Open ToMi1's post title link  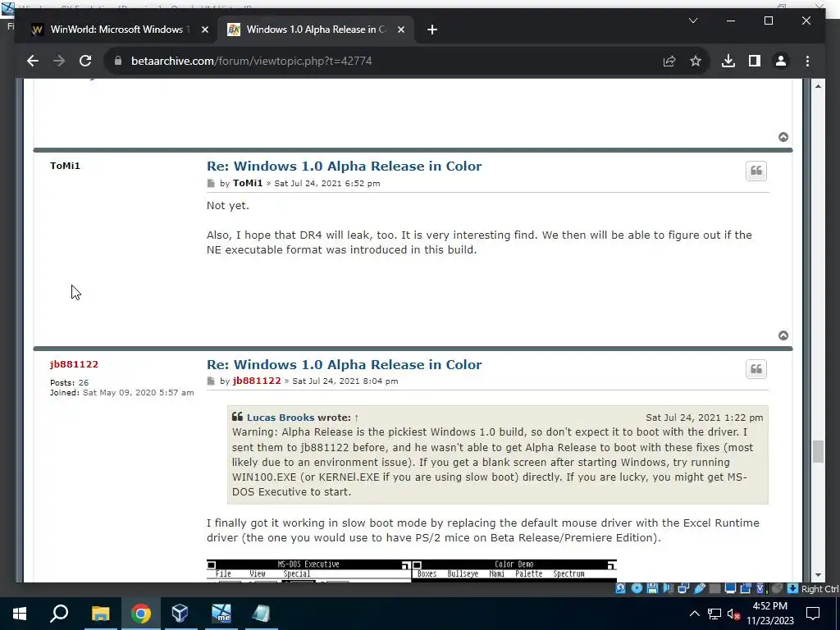click(x=344, y=166)
